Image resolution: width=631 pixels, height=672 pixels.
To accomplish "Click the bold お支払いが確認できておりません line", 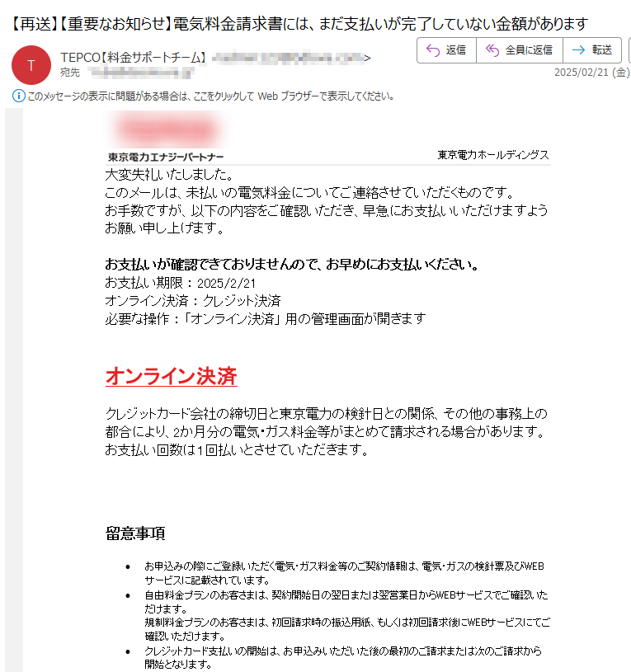I will pos(291,265).
